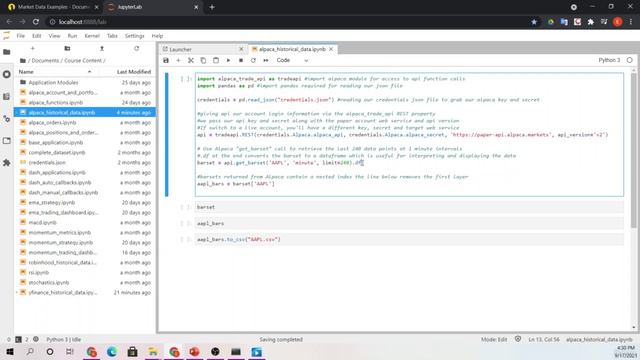Open the Windows Start menu

(10, 352)
